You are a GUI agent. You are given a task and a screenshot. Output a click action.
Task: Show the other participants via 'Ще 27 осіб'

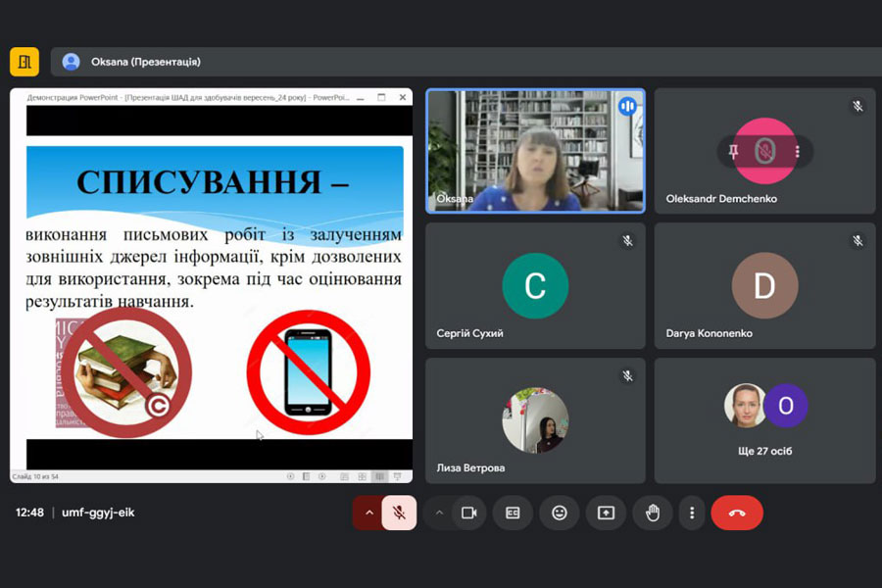click(764, 421)
